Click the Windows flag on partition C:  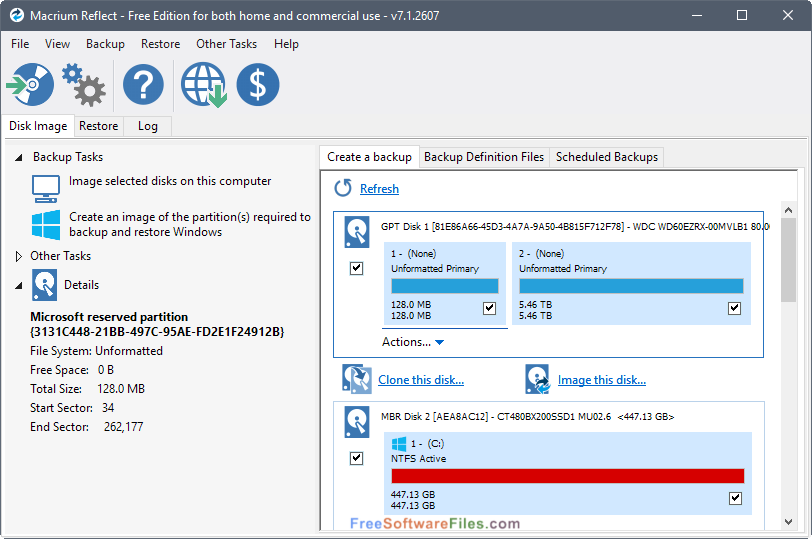[x=399, y=444]
